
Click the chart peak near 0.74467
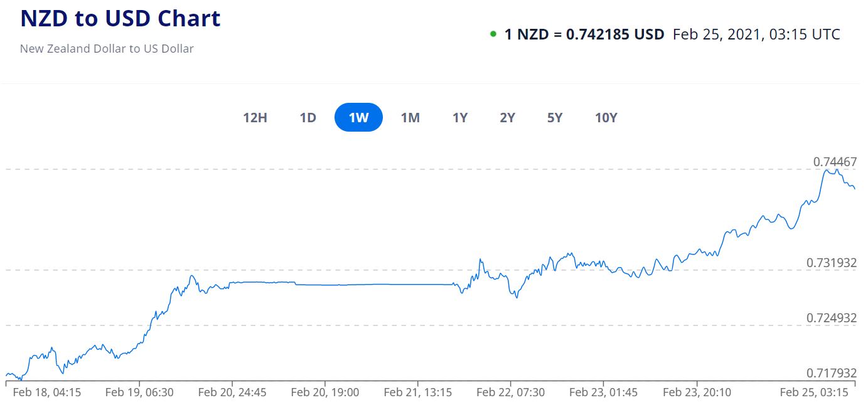[x=828, y=170]
